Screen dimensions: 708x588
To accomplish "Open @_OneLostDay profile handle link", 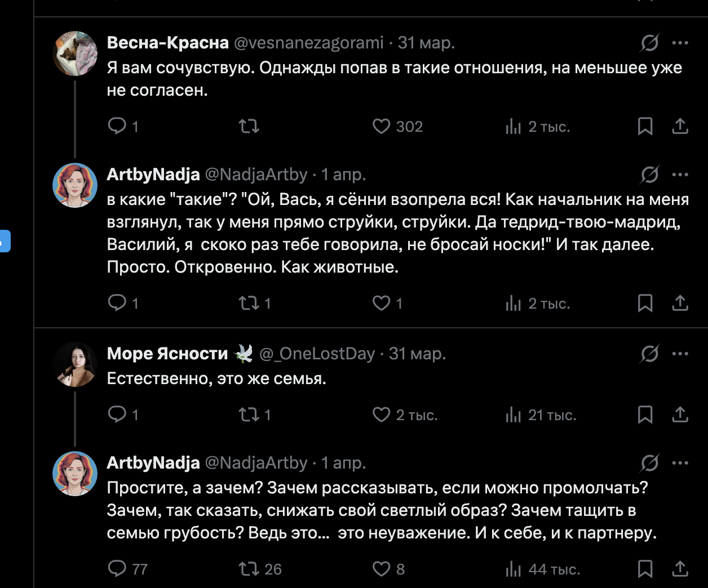I will 317,354.
